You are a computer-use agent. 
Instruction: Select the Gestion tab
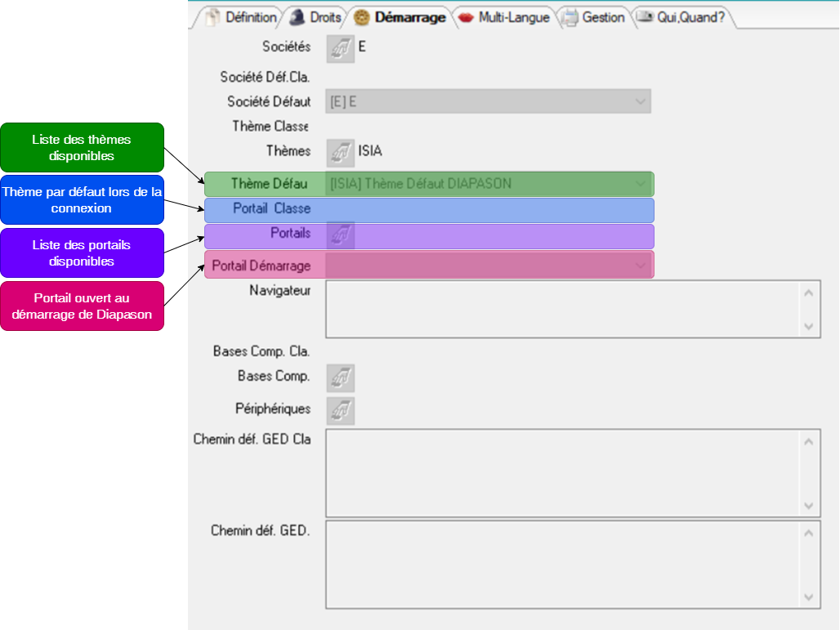[x=595, y=17]
